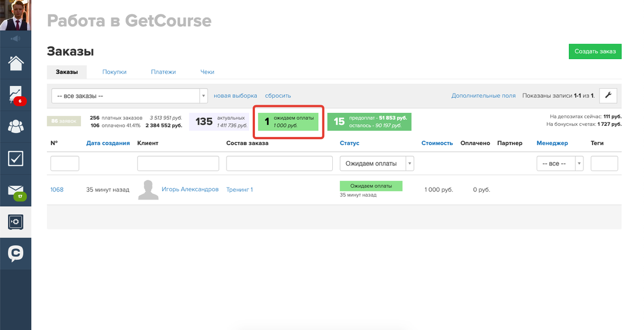Click the Создать заказ button
The image size is (644, 330).
tap(595, 52)
